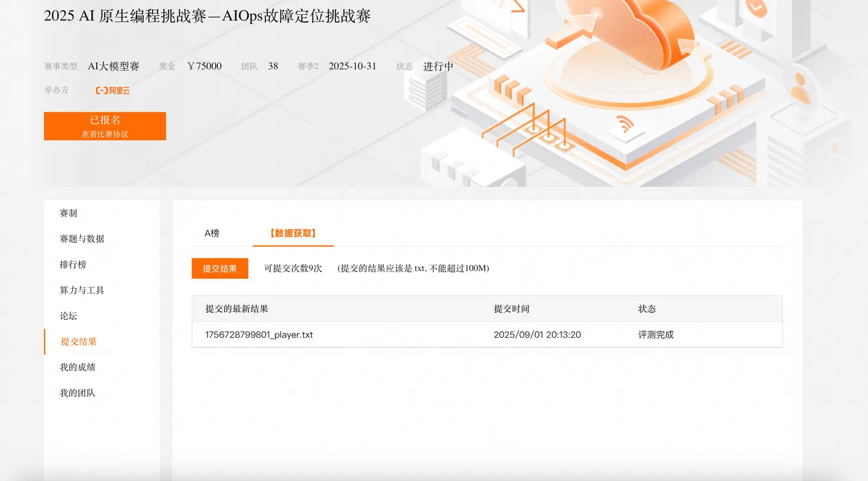Open 论坛 sidebar entry
This screenshot has width=868, height=481.
(x=68, y=316)
